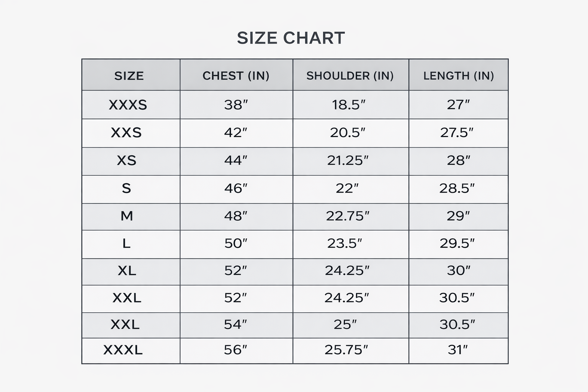Select the 29.5″ length cell

[x=457, y=243]
